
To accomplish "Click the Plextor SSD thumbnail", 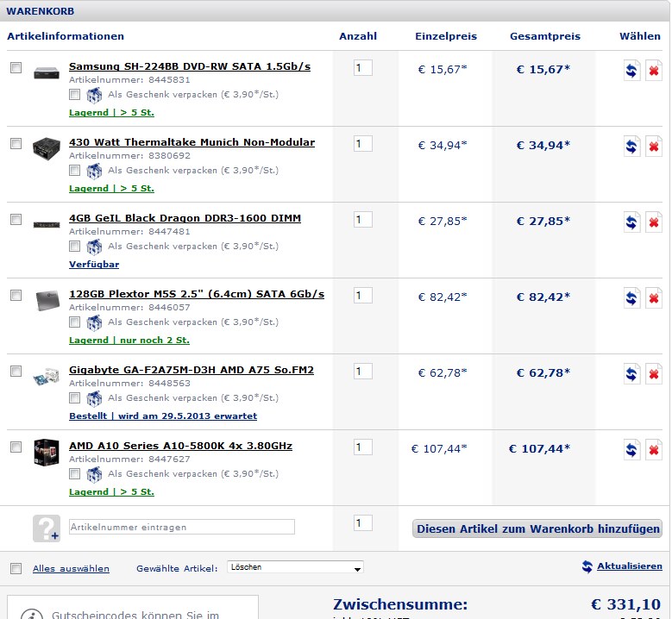I will tap(47, 300).
